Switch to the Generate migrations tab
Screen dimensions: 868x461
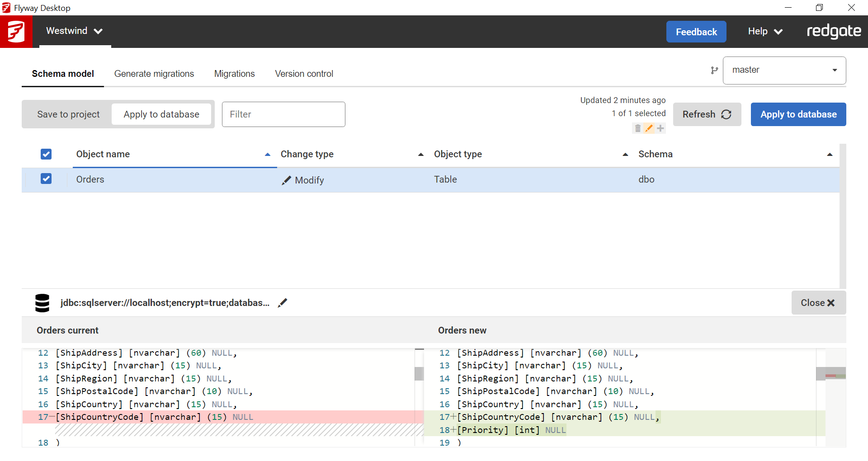point(154,74)
